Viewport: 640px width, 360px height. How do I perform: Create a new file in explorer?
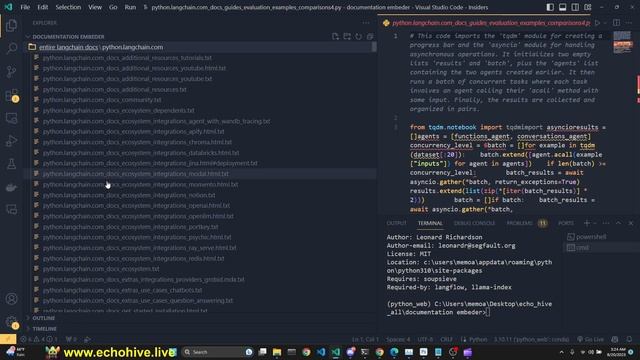pos(335,37)
